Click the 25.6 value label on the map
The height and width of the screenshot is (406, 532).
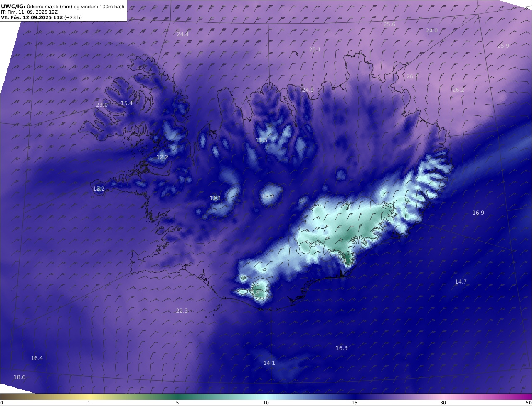389,24
